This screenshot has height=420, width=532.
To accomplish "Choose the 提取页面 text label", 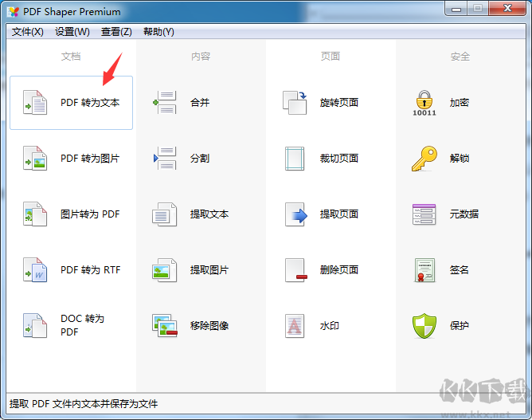I will click(x=339, y=214).
